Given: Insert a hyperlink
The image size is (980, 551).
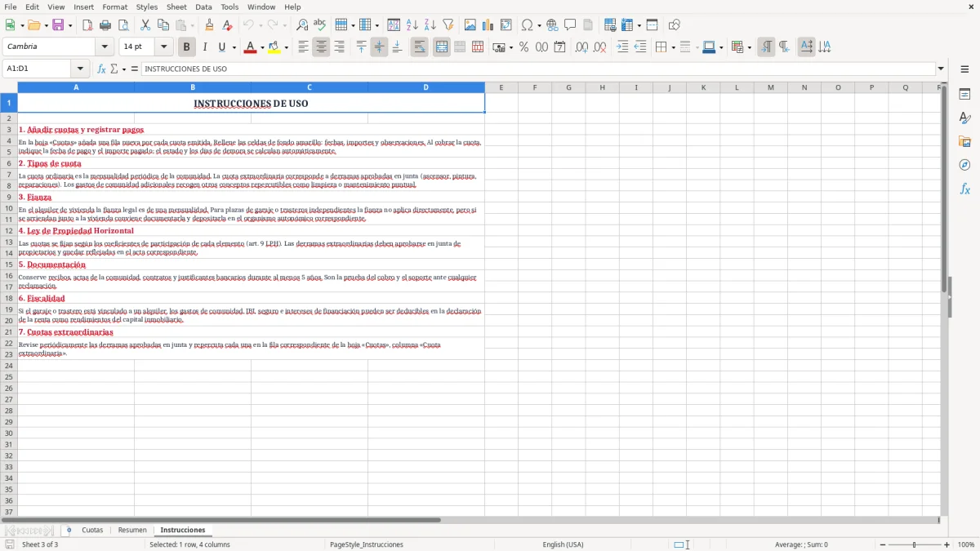Looking at the screenshot, I should (552, 25).
